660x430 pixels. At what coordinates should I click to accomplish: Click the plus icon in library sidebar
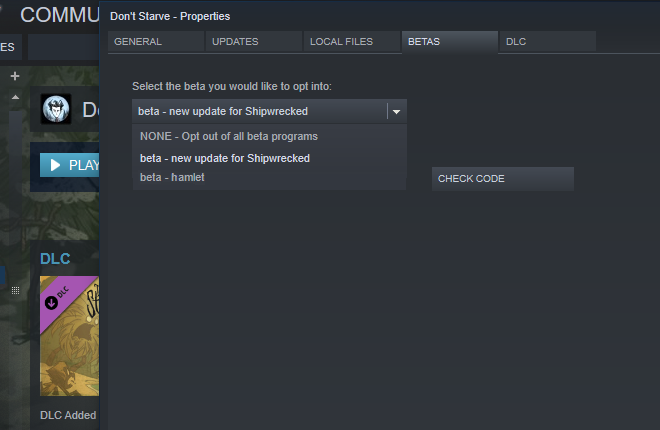coord(15,76)
